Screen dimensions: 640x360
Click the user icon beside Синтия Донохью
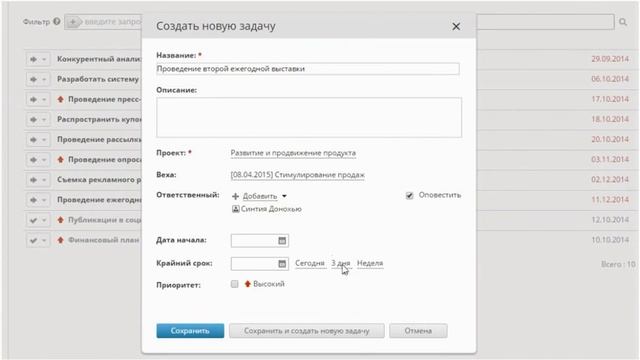click(236, 209)
